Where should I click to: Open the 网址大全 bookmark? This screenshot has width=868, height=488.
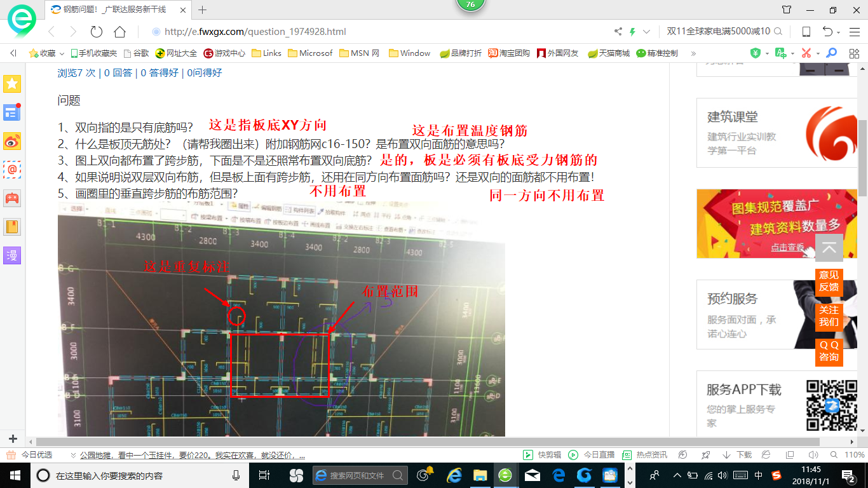point(177,53)
